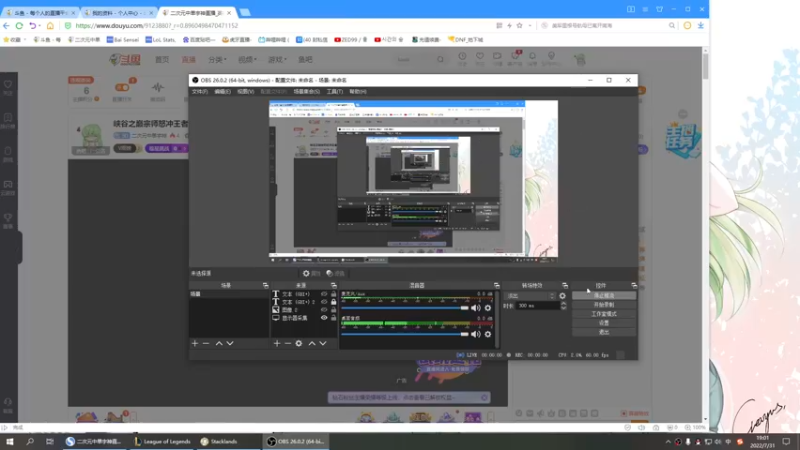Click Douyu logo in site header
This screenshot has width=800, height=450.
[x=125, y=60]
